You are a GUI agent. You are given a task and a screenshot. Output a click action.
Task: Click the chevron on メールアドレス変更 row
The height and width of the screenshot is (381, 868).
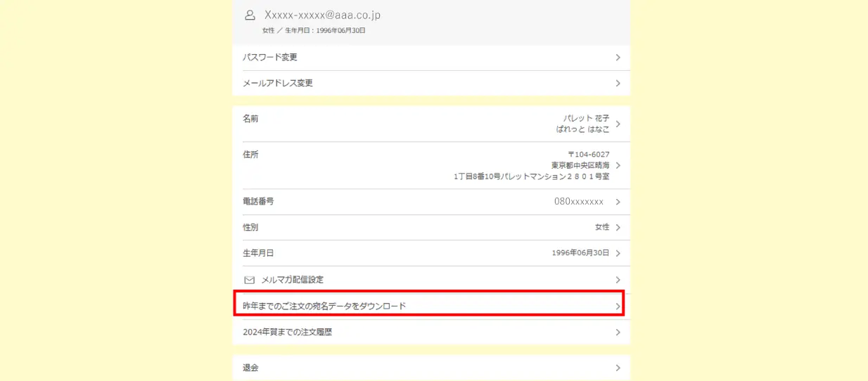click(x=618, y=83)
